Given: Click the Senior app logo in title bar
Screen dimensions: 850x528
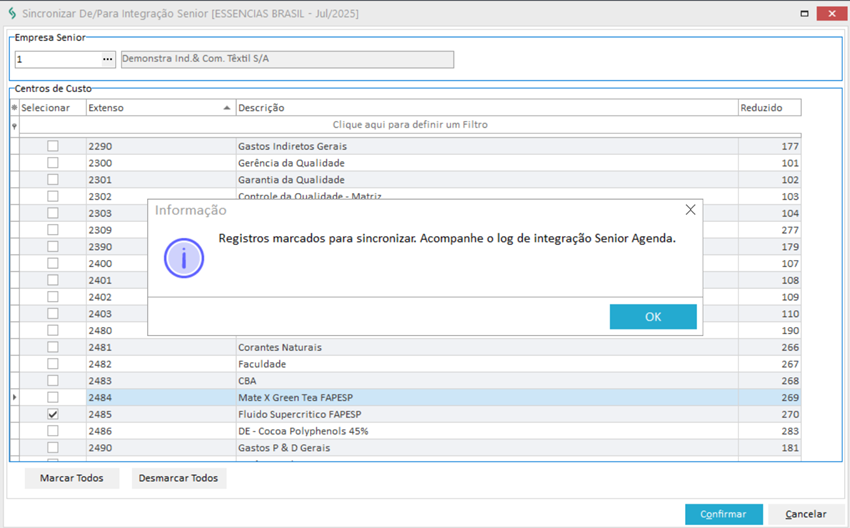Looking at the screenshot, I should point(12,13).
